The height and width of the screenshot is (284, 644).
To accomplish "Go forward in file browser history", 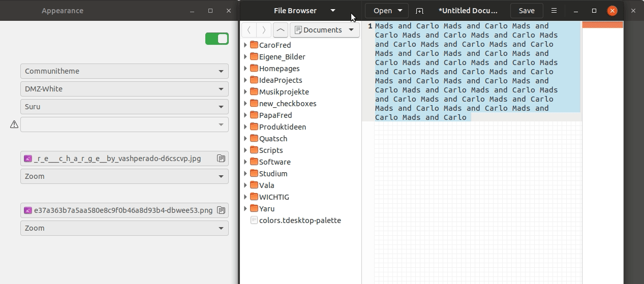I will click(264, 30).
